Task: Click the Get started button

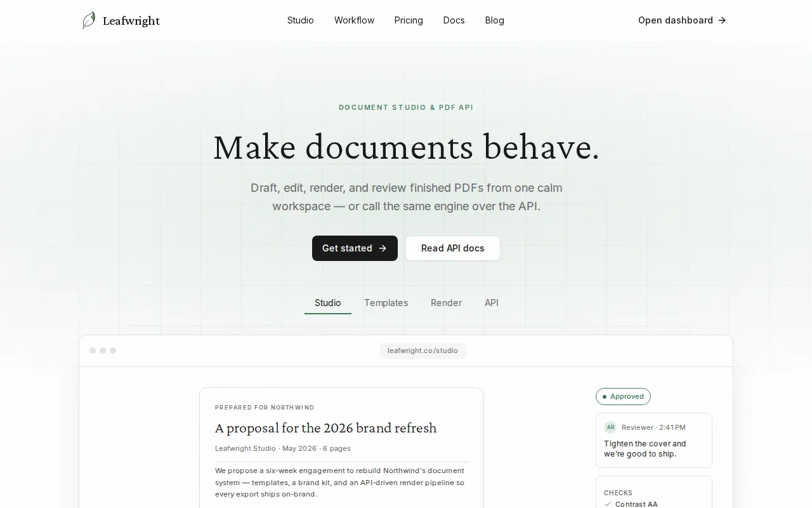Action: [x=355, y=248]
